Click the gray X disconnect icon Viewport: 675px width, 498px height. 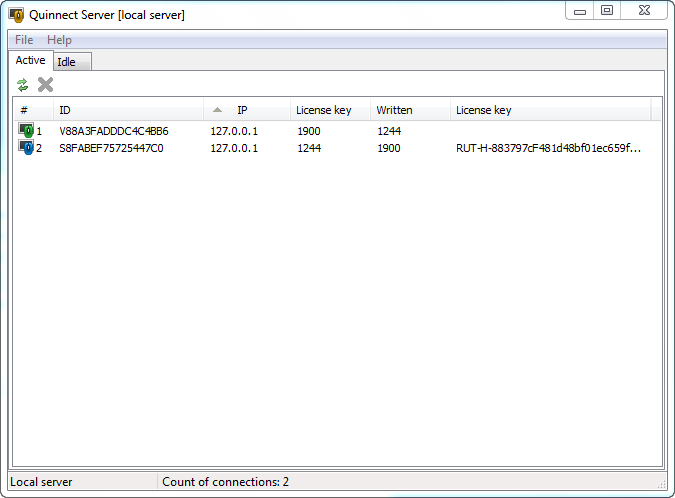point(45,85)
